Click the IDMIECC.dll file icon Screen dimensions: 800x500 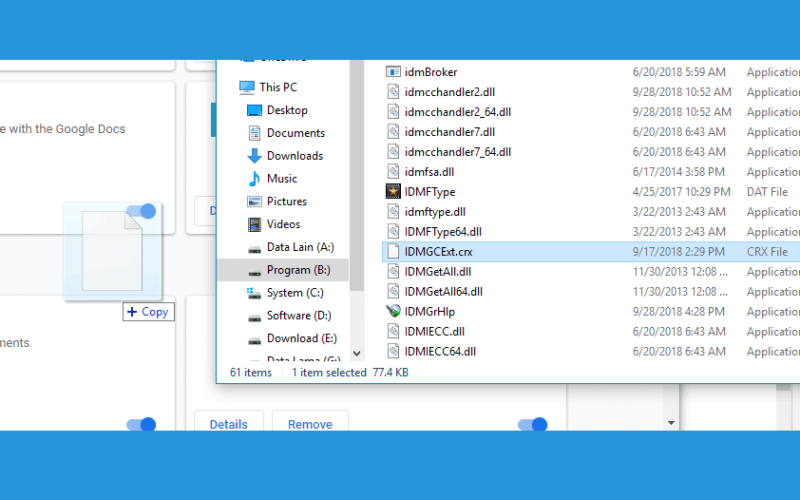point(393,331)
